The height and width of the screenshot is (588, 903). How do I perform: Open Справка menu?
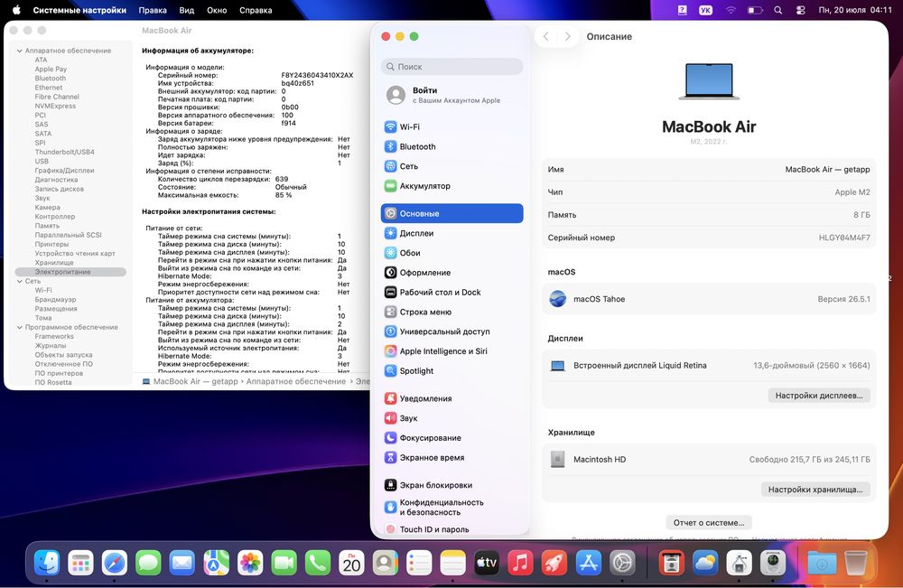(x=256, y=10)
